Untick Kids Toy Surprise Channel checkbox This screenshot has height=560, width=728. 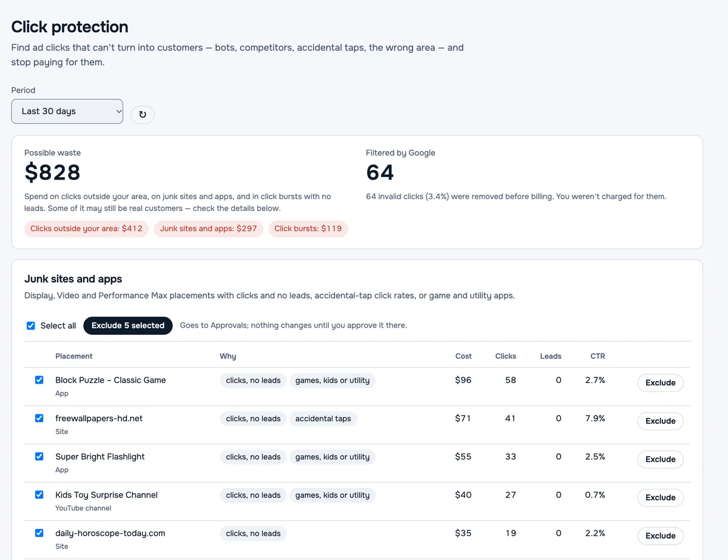[39, 494]
